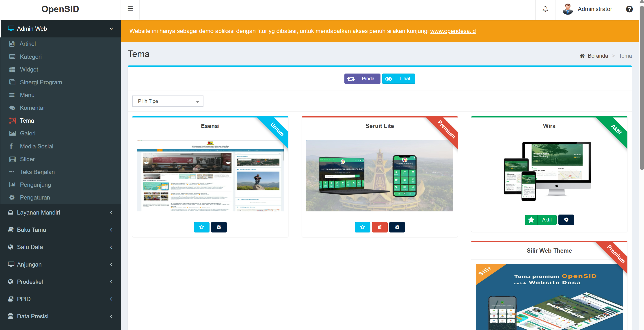This screenshot has width=644, height=330.
Task: Toggle the sidebar hamburger menu icon
Action: [x=130, y=9]
